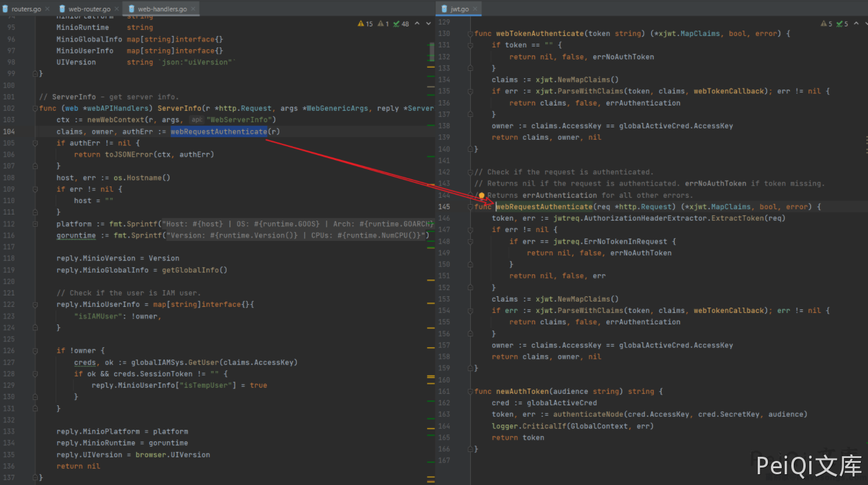Click line number 145 in jwt.go gutter
The width and height of the screenshot is (868, 485).
coord(444,207)
